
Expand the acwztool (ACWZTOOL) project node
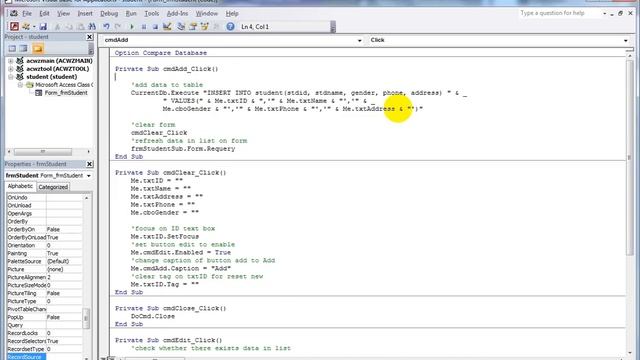[x=11, y=69]
